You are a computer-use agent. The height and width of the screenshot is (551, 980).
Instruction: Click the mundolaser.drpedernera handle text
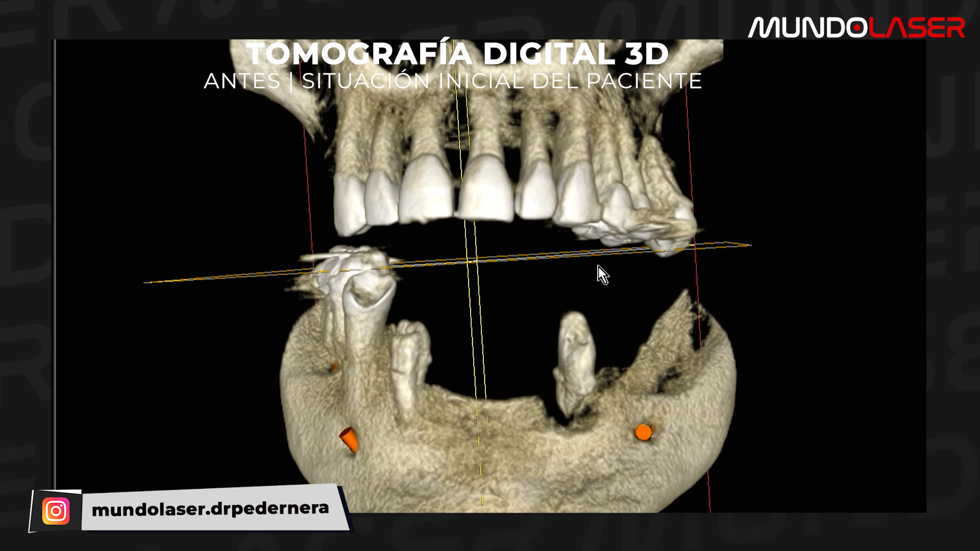[210, 509]
